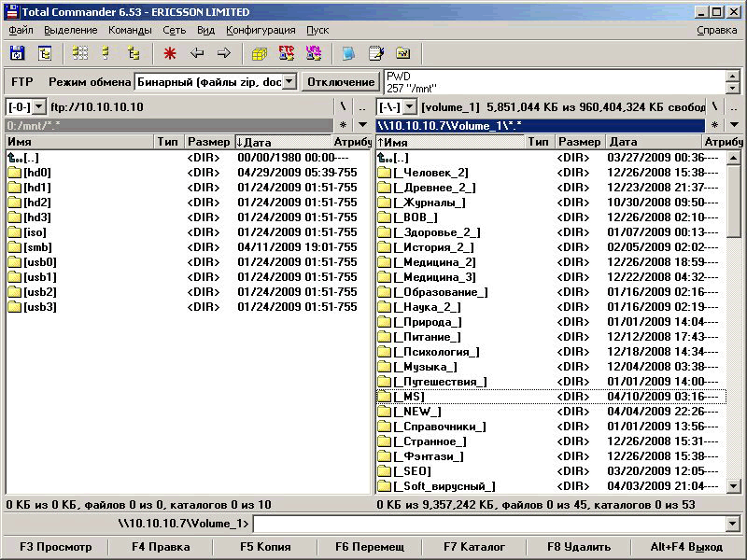Open the right panel drive dropdown [-\-]
The image size is (747, 560).
click(410, 106)
